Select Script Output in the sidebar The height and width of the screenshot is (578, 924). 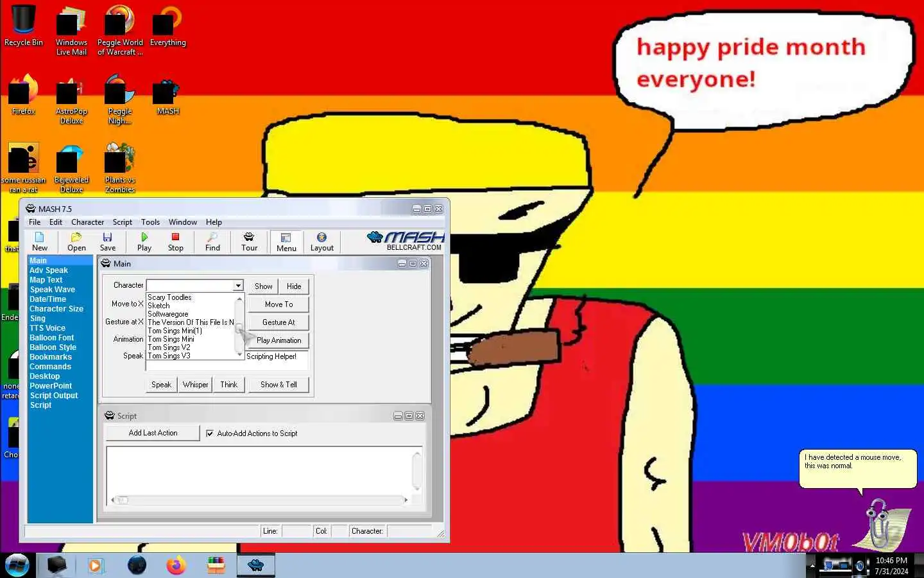pyautogui.click(x=54, y=396)
